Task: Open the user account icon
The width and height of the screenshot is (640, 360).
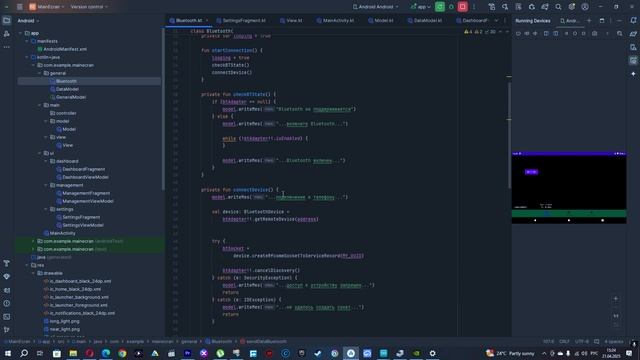Action: point(585,7)
